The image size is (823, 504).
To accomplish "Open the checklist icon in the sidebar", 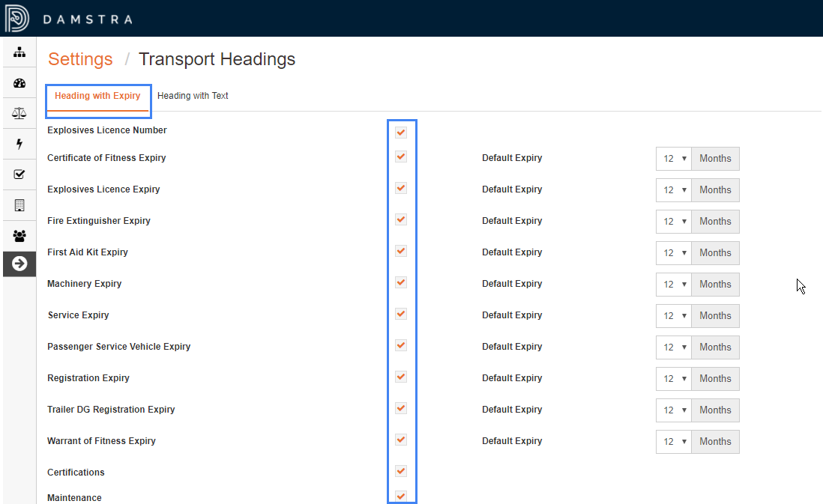I will pyautogui.click(x=19, y=174).
